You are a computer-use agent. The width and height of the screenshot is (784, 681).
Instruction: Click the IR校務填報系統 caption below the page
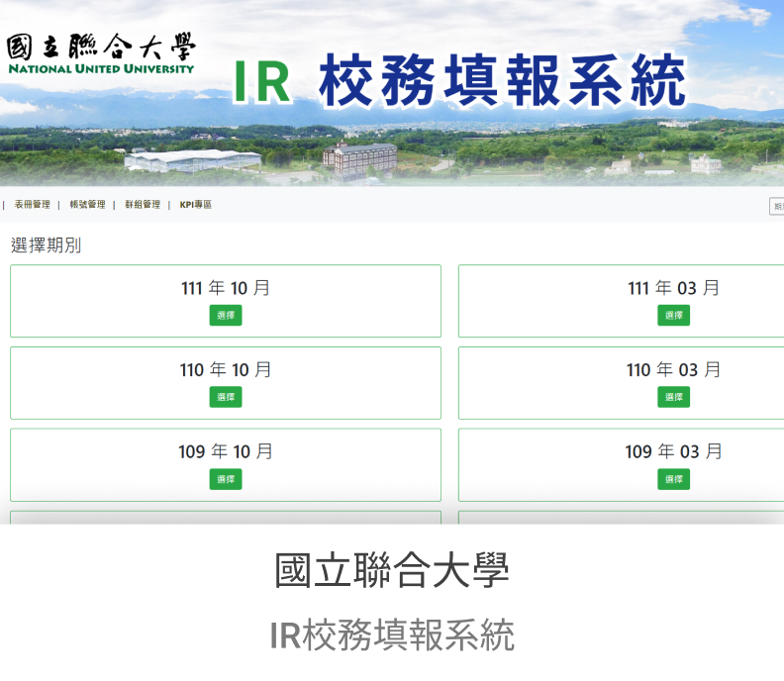click(x=392, y=635)
